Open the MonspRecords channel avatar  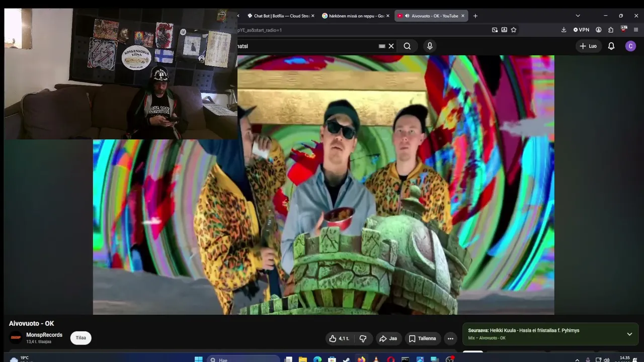[x=16, y=338]
